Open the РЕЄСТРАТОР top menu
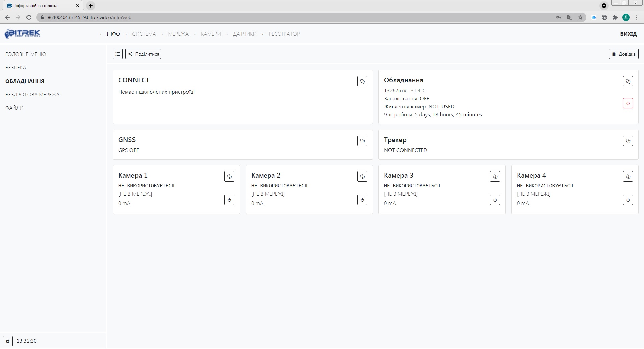This screenshot has width=644, height=349. tap(284, 34)
